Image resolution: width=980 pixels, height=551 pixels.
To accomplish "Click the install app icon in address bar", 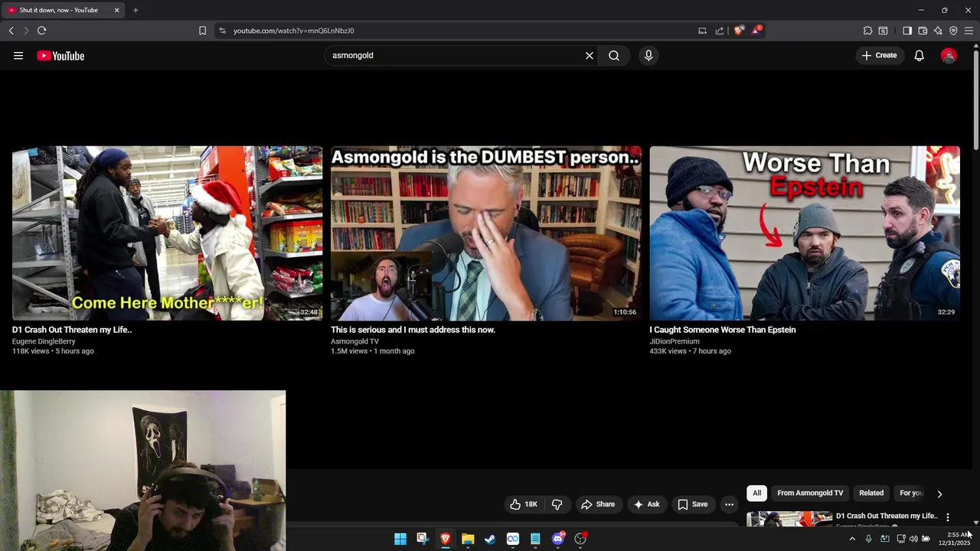I will pyautogui.click(x=702, y=31).
